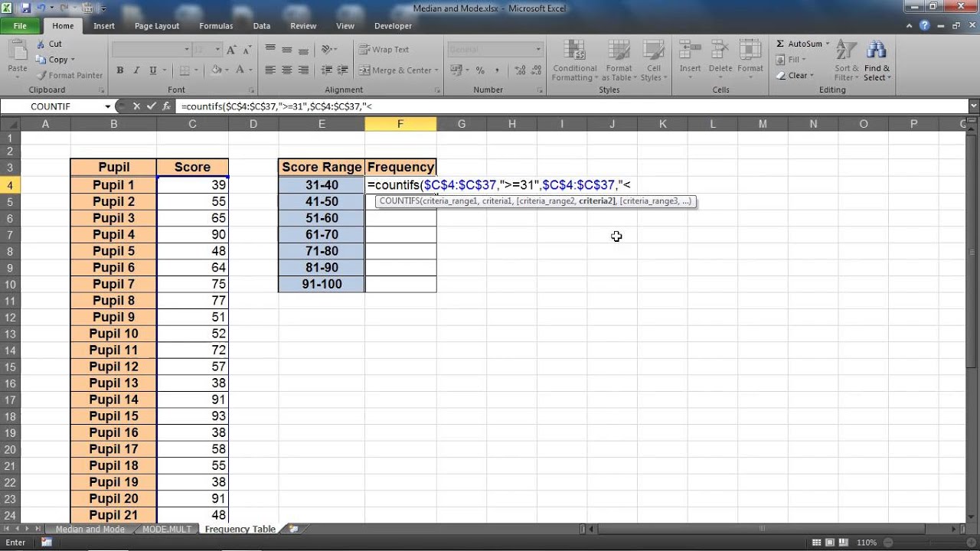The image size is (980, 551).
Task: Toggle Center horizontal alignment
Action: tap(287, 70)
